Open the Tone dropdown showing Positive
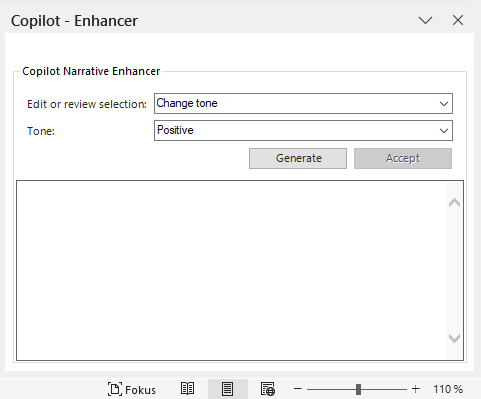 click(303, 130)
